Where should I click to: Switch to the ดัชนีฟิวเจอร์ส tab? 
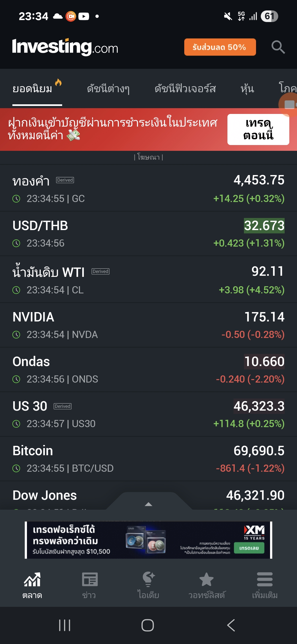pyautogui.click(x=185, y=89)
